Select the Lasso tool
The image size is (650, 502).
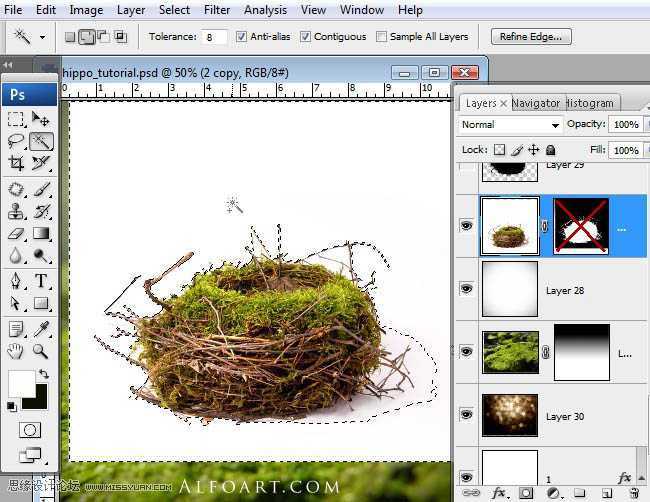(16, 141)
